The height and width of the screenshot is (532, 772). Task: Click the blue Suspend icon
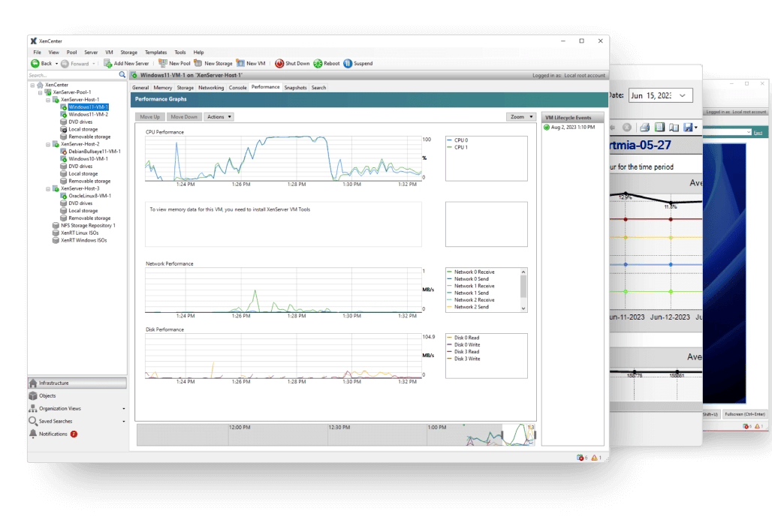tap(348, 64)
